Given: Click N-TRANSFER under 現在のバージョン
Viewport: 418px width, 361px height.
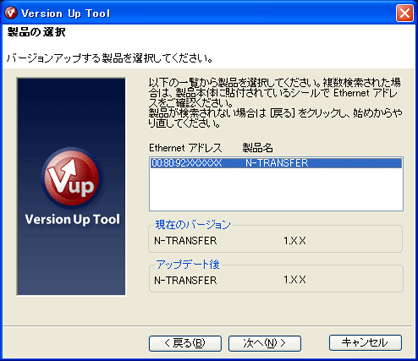Looking at the screenshot, I should (185, 241).
